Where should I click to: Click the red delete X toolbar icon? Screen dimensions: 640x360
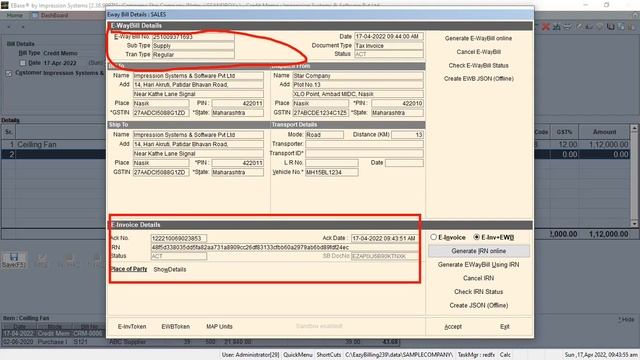(546, 27)
